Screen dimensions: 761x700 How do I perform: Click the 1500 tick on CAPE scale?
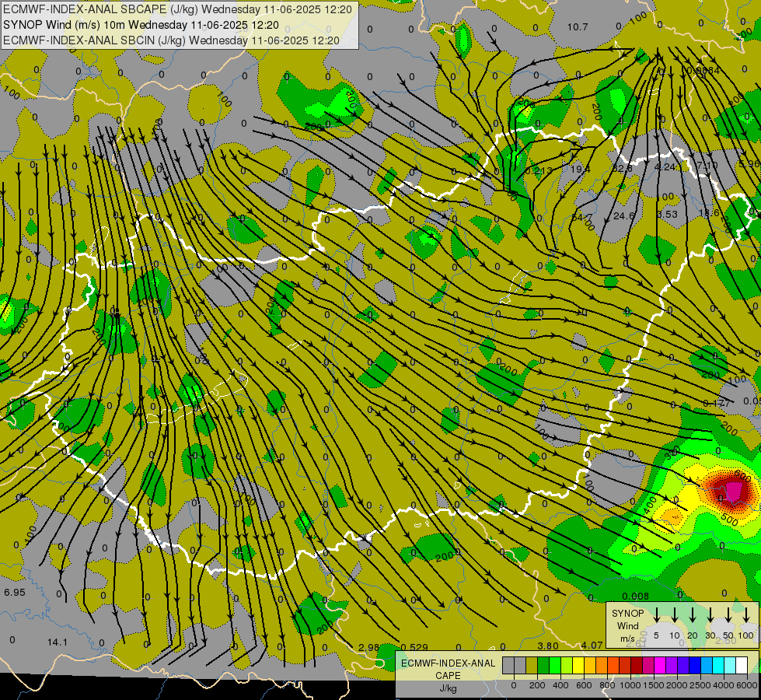point(654,685)
